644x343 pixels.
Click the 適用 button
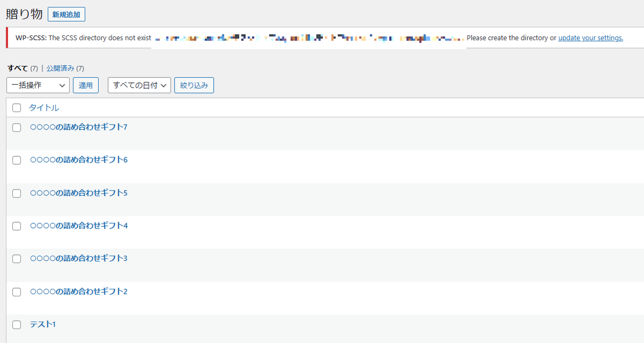coord(86,85)
